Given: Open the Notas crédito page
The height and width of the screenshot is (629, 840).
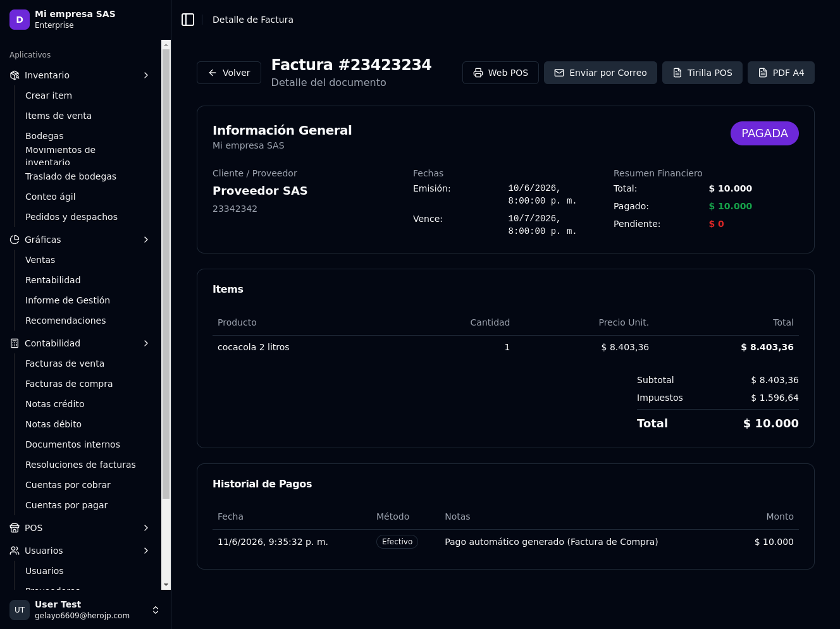Looking at the screenshot, I should 55,404.
